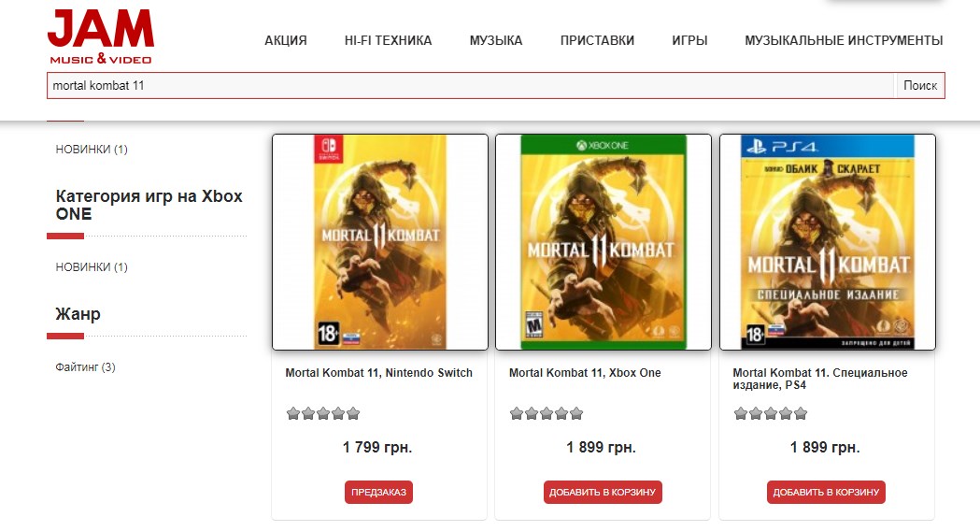Filter by Xbox ONE НОВИНКИ (1) category
This screenshot has width=980, height=531.
click(x=92, y=267)
